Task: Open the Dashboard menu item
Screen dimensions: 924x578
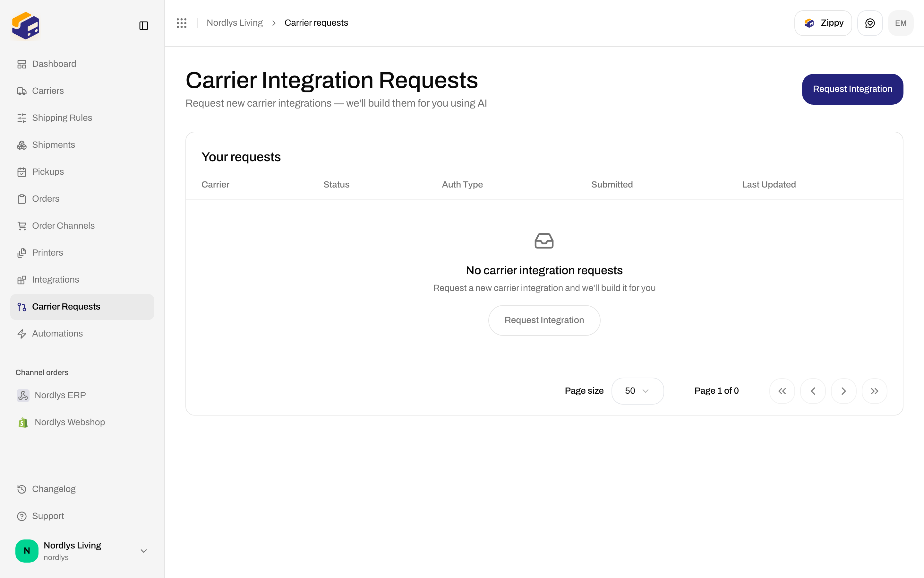Action: pyautogui.click(x=82, y=64)
